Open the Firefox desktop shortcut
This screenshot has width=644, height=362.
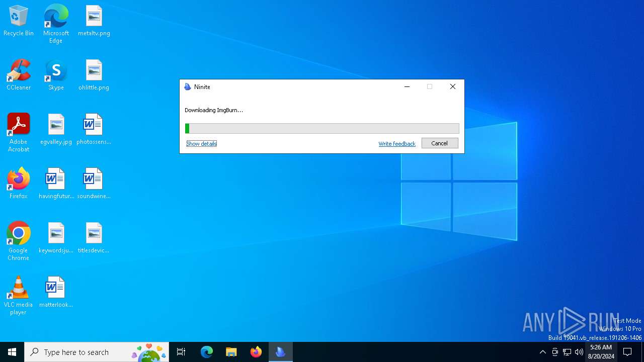click(x=19, y=184)
